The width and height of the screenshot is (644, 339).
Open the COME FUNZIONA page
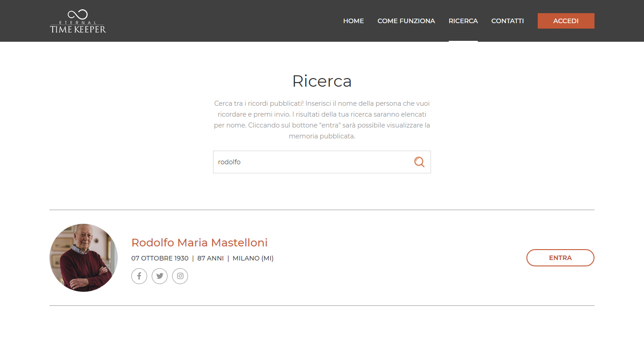click(406, 21)
